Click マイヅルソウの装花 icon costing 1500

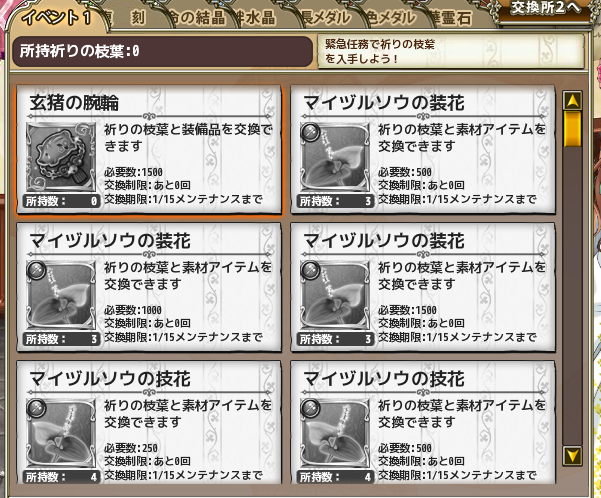334,294
